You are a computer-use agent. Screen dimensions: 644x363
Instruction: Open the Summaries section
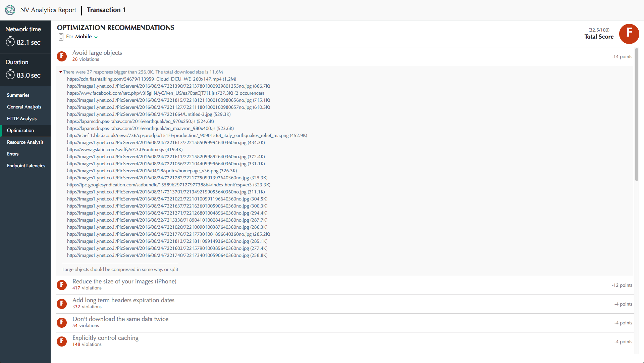[18, 95]
